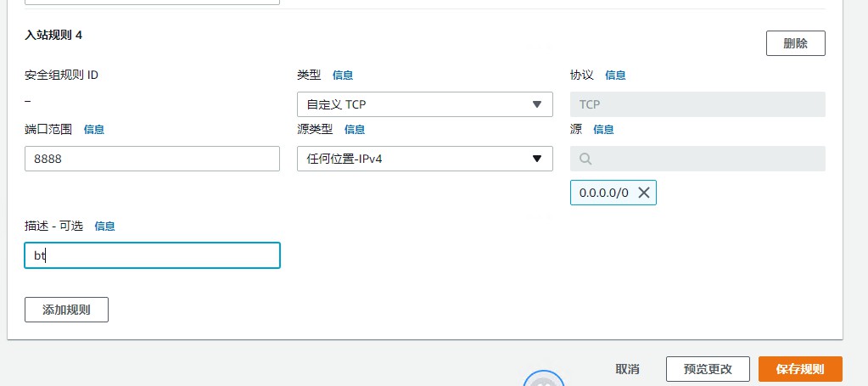Click the 0.0.0.0/0 tag text
The height and width of the screenshot is (386, 868).
point(603,193)
